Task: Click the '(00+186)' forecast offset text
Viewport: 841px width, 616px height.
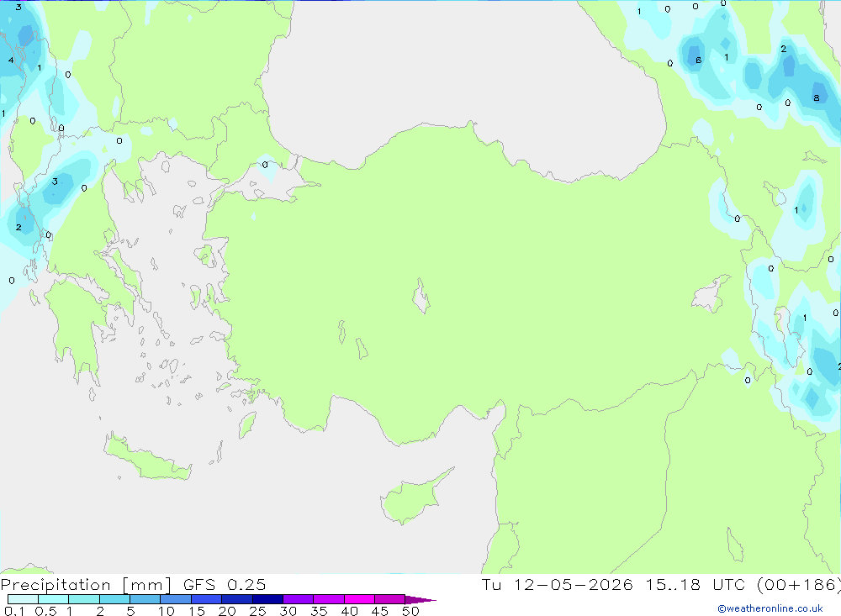Action: [x=799, y=585]
